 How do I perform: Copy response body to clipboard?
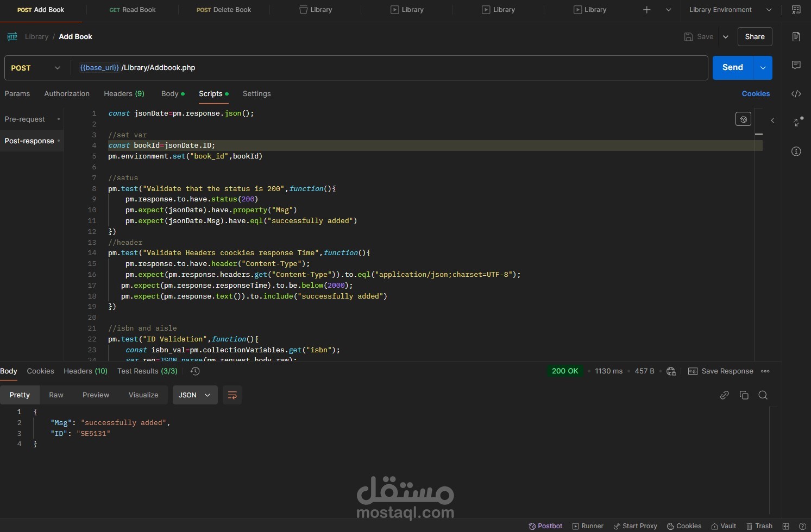[744, 395]
